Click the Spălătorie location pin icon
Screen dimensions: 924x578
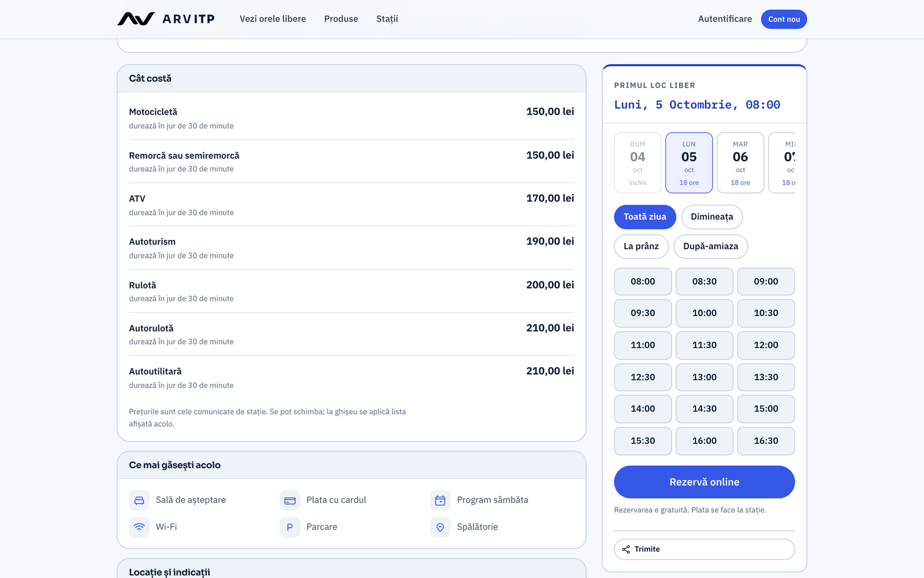(440, 527)
